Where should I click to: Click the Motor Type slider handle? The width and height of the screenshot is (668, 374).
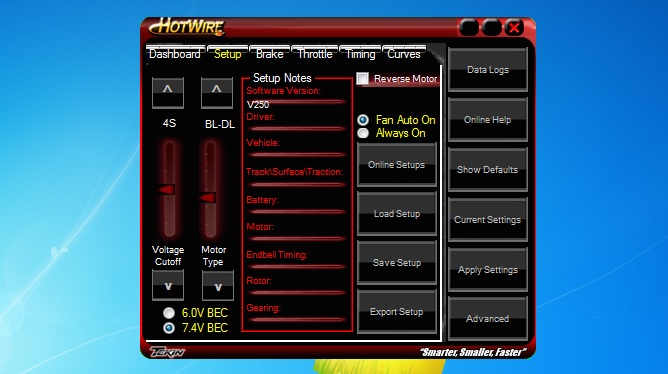(208, 198)
